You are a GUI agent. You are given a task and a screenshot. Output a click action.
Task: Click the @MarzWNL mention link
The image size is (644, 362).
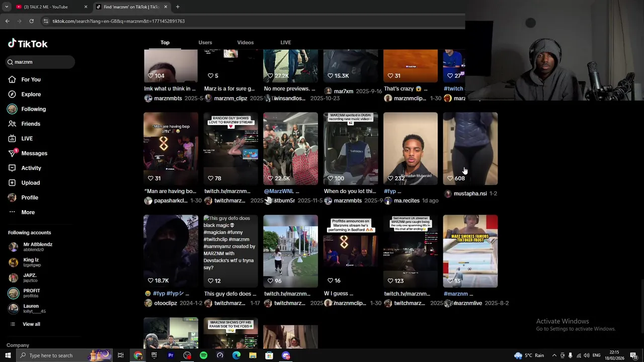pos(279,191)
